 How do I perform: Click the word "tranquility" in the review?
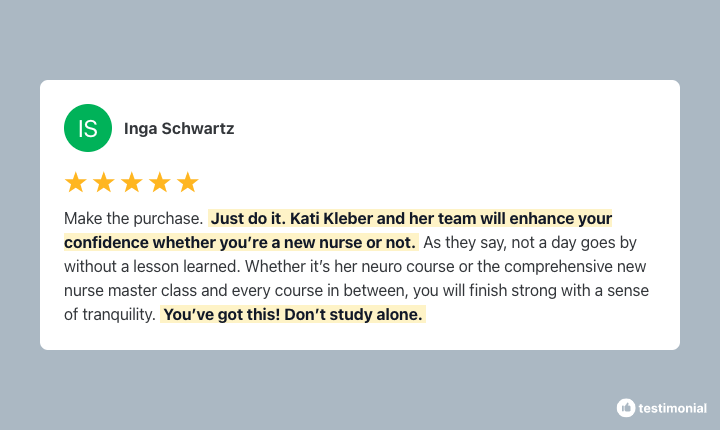(117, 315)
